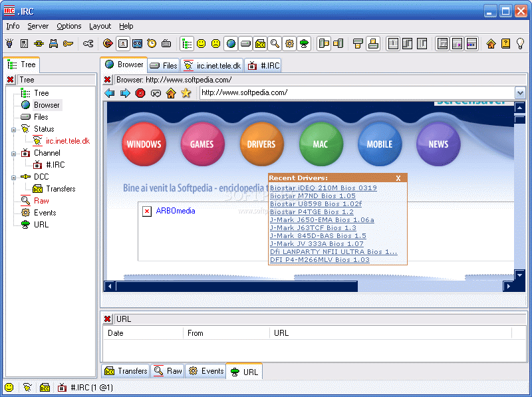
Task: Click the orange DRIVERS category ball
Action: tap(261, 144)
